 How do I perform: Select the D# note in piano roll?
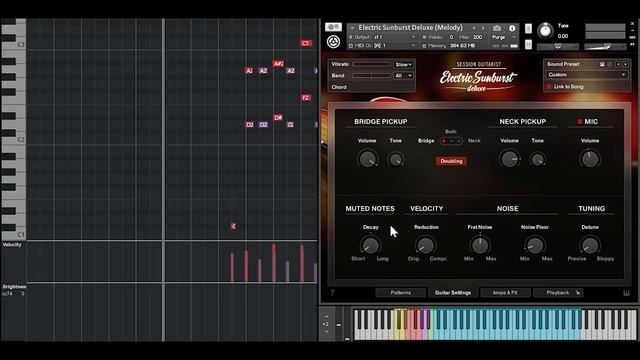[x=278, y=118]
